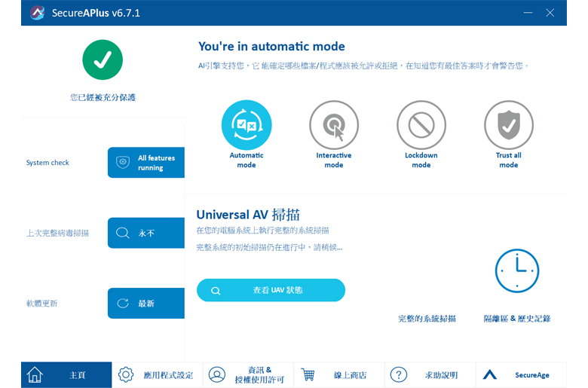
Task: Click the magnifier icon in 永不 button
Action: click(123, 233)
